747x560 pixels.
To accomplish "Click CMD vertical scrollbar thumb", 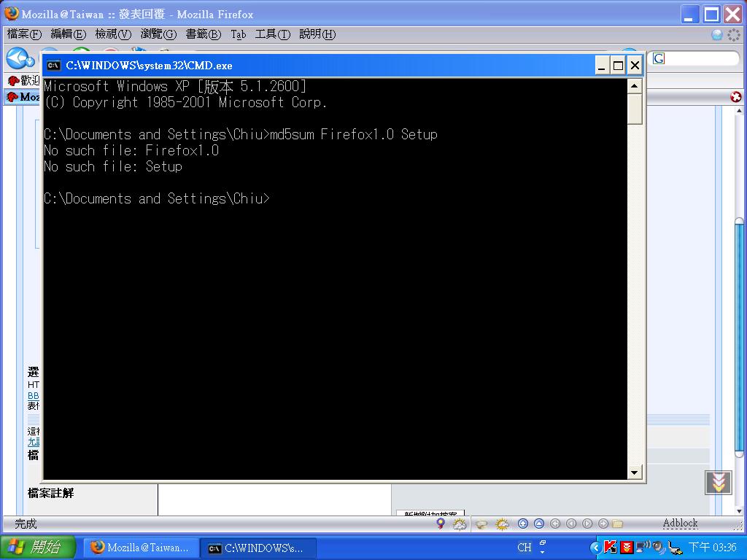I will pyautogui.click(x=634, y=109).
